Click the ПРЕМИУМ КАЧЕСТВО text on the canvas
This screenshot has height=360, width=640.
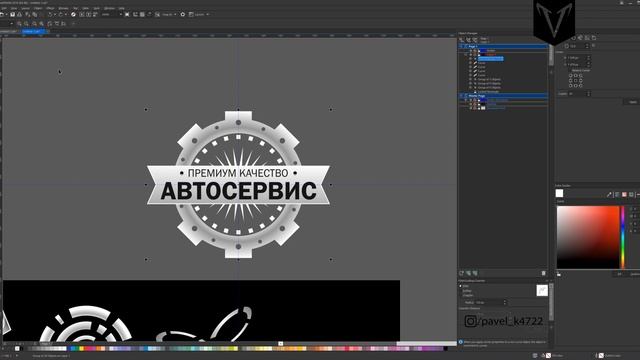[238, 173]
